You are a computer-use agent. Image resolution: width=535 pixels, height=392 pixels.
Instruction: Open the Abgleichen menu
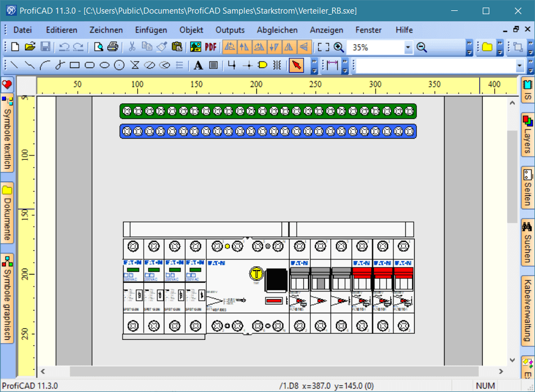[277, 30]
